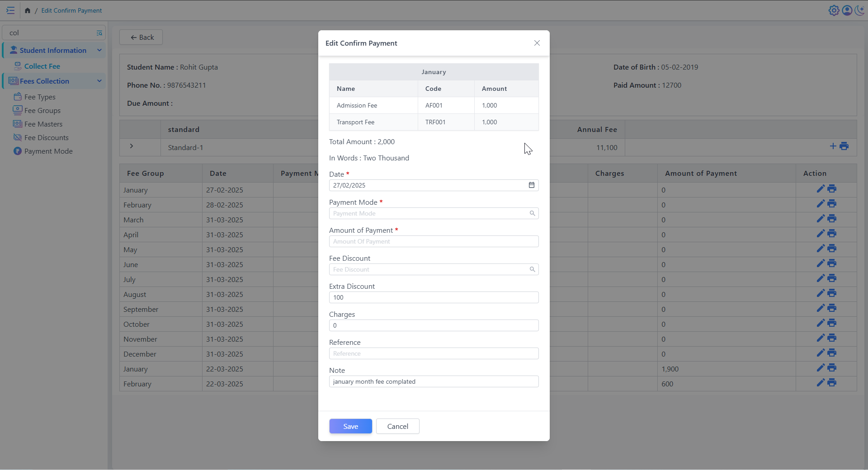Screen dimensions: 868x470
Task: Open Fee Masters in the sidebar
Action: 43,124
